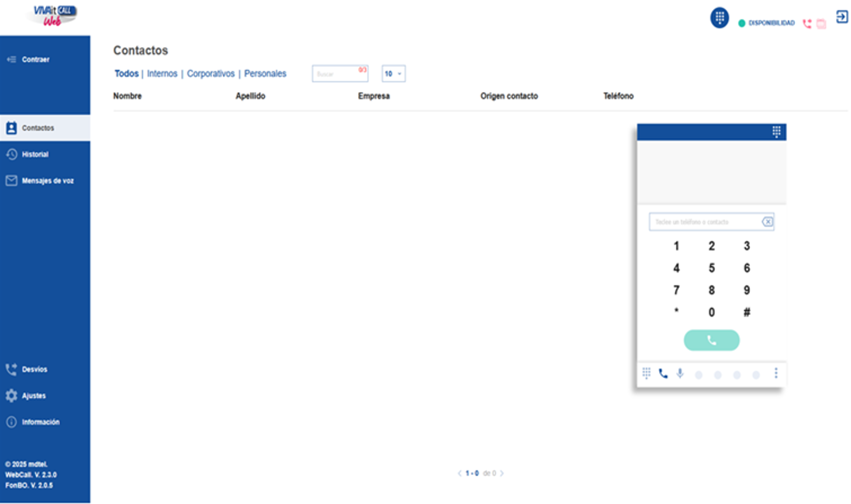The image size is (851, 504).
Task: Click the keypad icon in dialer bottom toolbar
Action: click(646, 373)
